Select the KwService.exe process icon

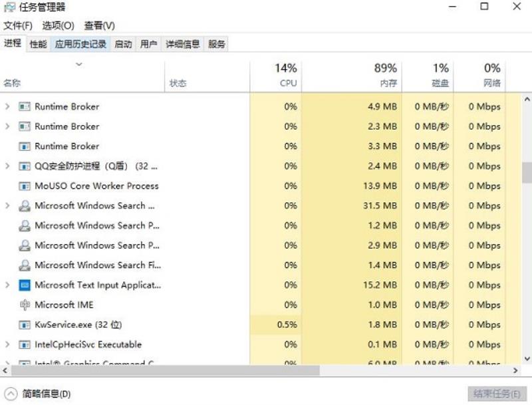pyautogui.click(x=25, y=325)
